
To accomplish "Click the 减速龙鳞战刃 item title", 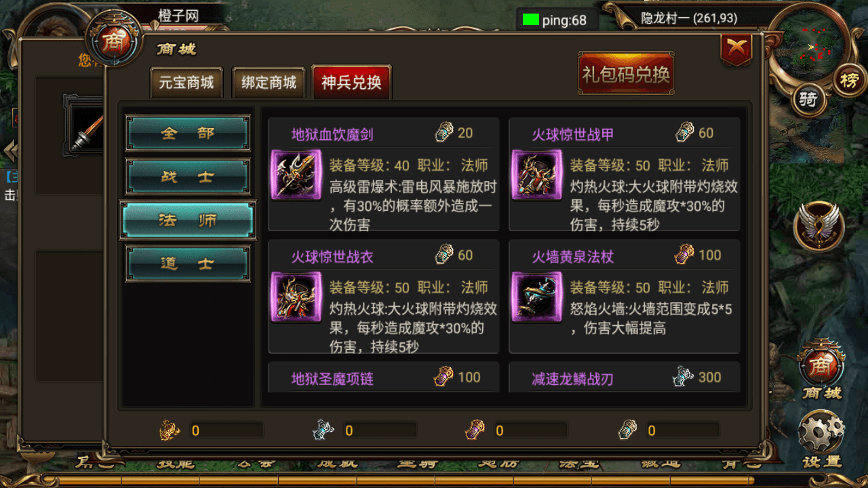I will (x=572, y=379).
